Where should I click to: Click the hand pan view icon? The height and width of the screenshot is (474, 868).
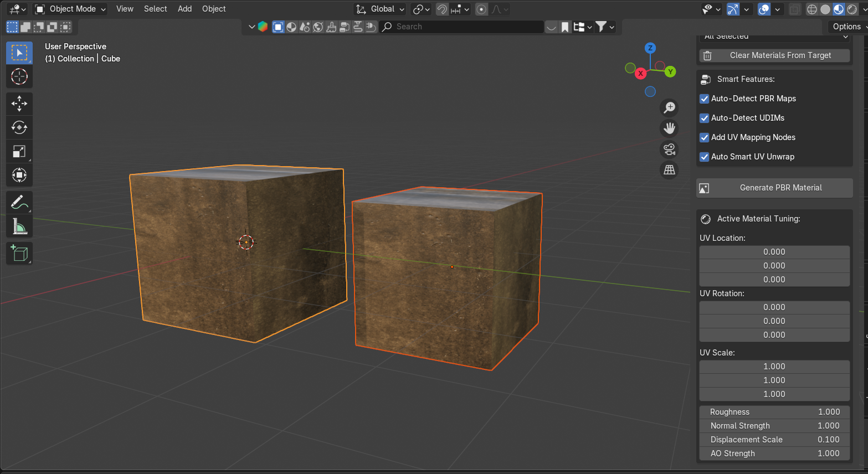tap(670, 128)
